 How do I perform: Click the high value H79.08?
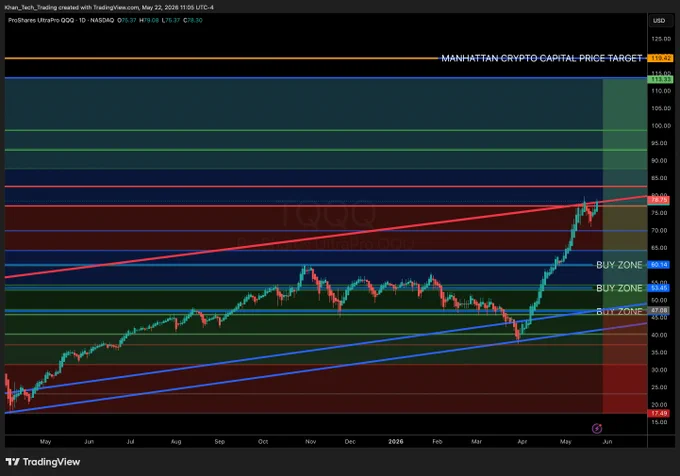(x=149, y=20)
